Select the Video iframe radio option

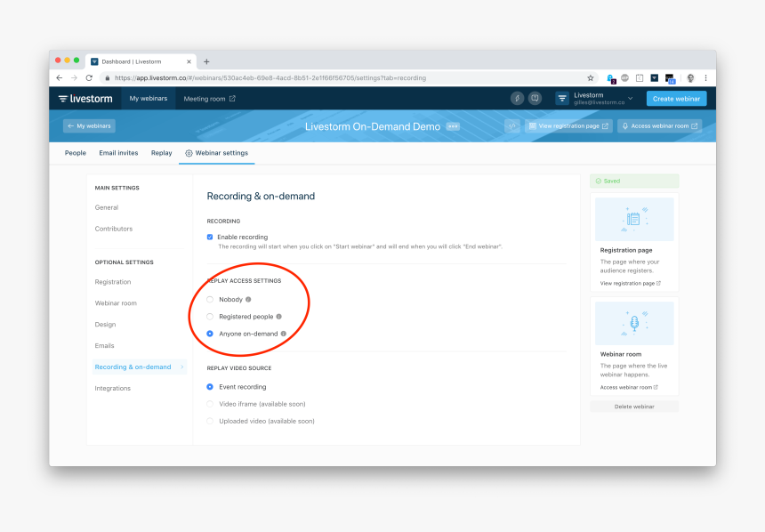click(210, 404)
